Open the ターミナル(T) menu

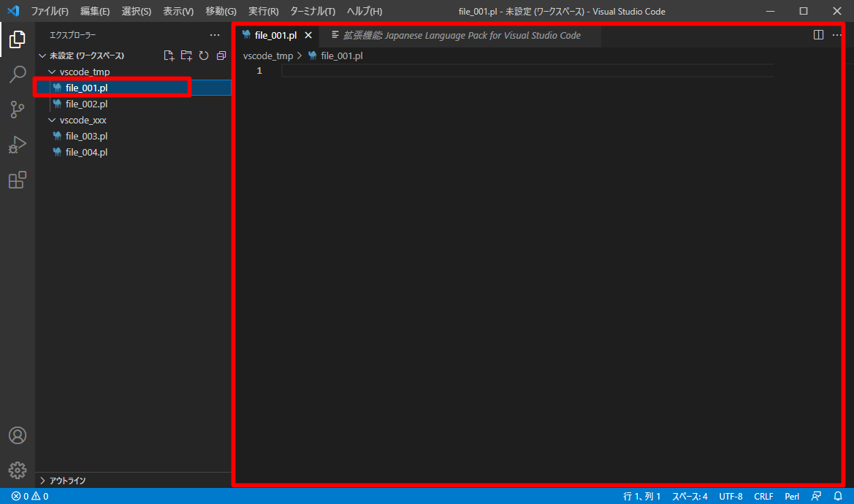click(x=313, y=11)
